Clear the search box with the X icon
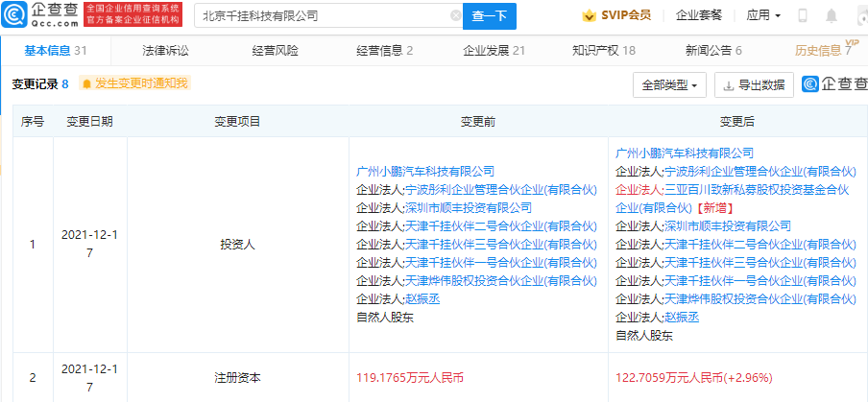868x402 pixels. pos(455,16)
